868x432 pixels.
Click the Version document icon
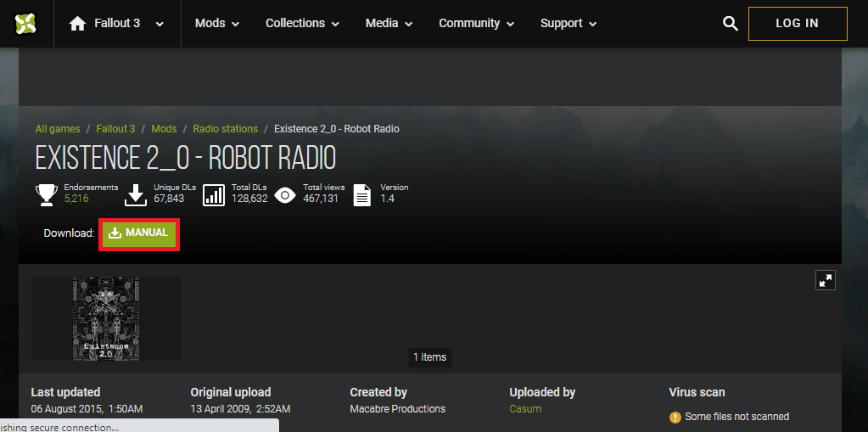coord(362,195)
